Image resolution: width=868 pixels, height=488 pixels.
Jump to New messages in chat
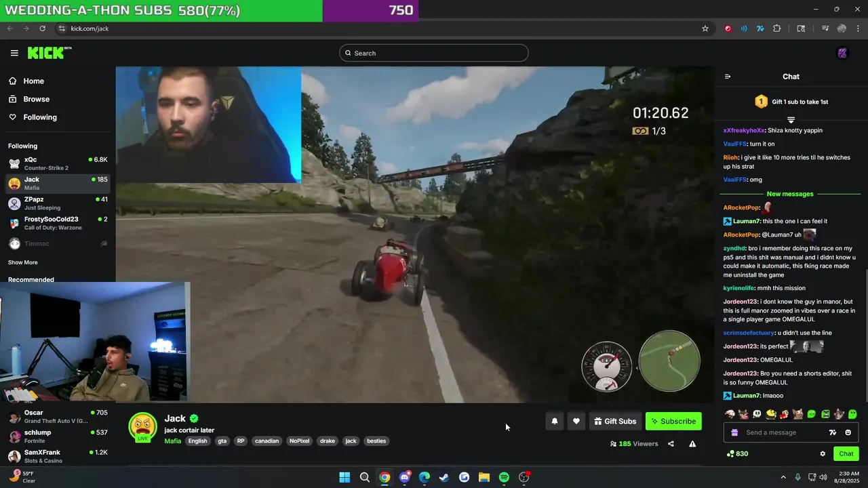[x=790, y=194]
